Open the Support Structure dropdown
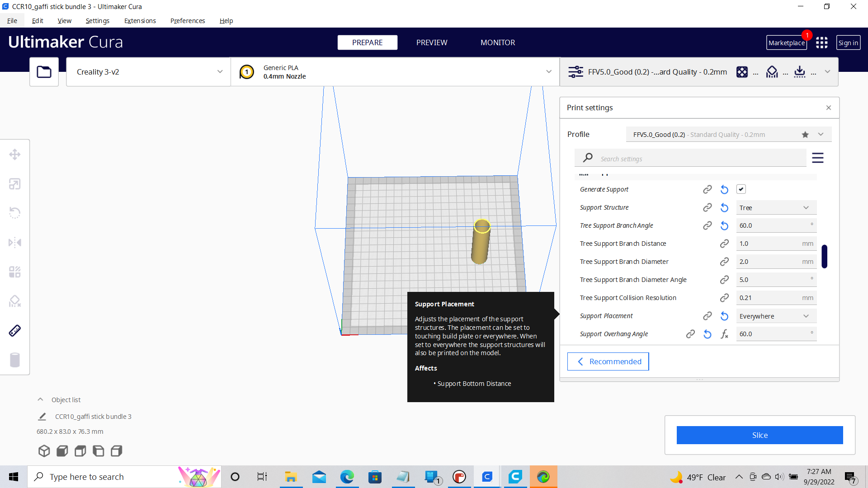 coord(776,207)
